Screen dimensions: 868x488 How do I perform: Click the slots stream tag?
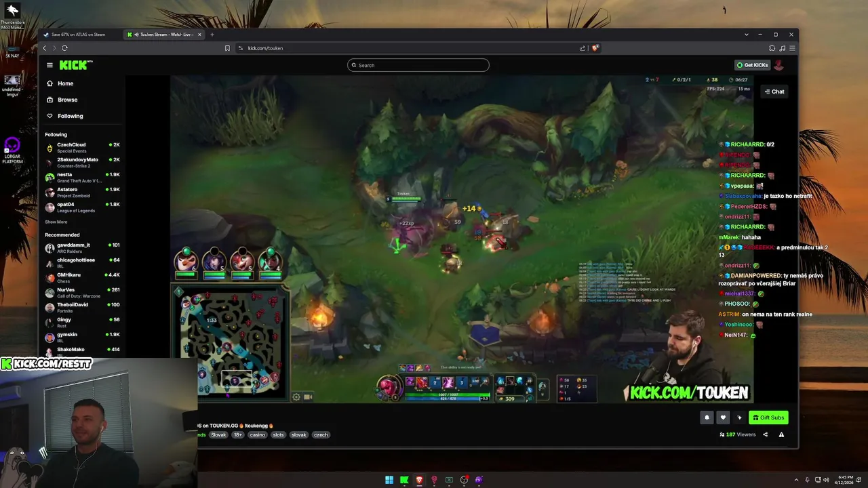pyautogui.click(x=278, y=434)
